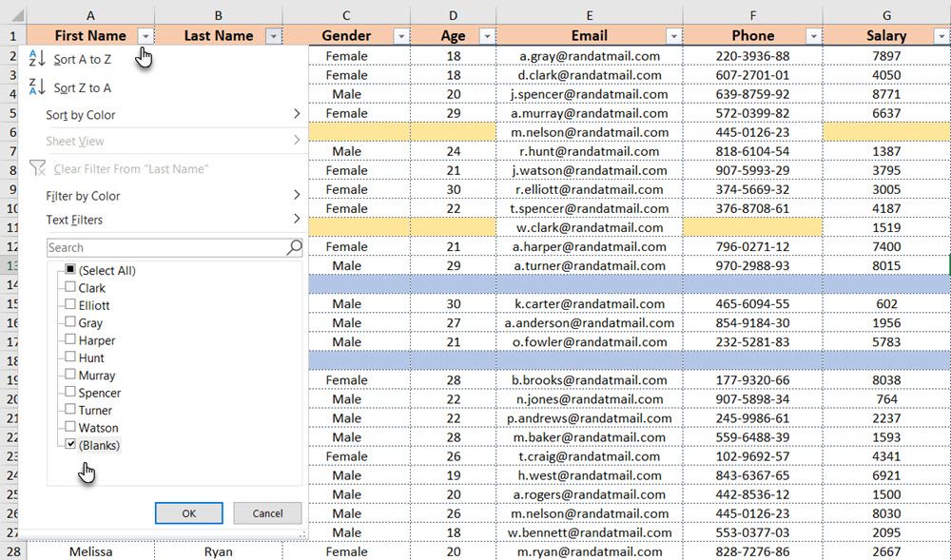Screen dimensions: 951x560
Task: Open the Phone column filter arrow
Action: tap(813, 36)
